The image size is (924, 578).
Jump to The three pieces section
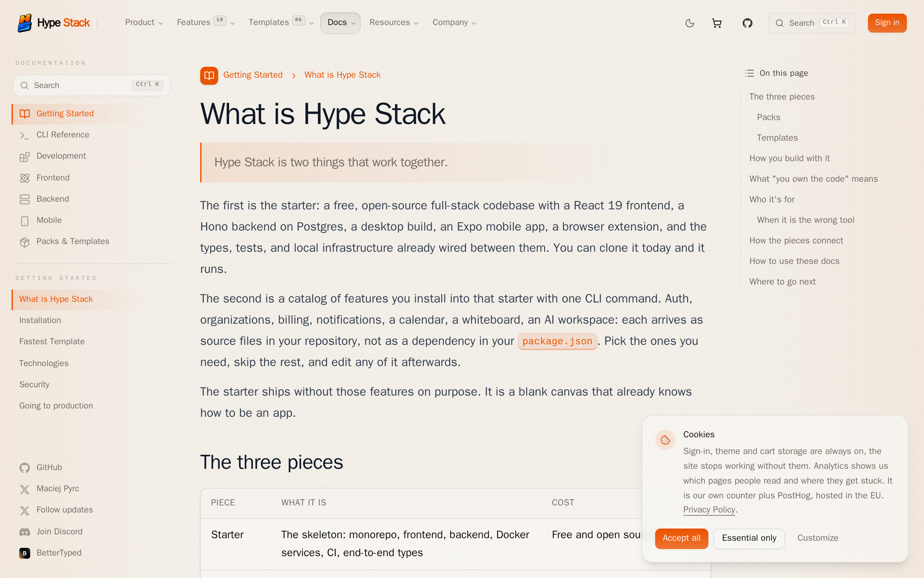click(782, 97)
